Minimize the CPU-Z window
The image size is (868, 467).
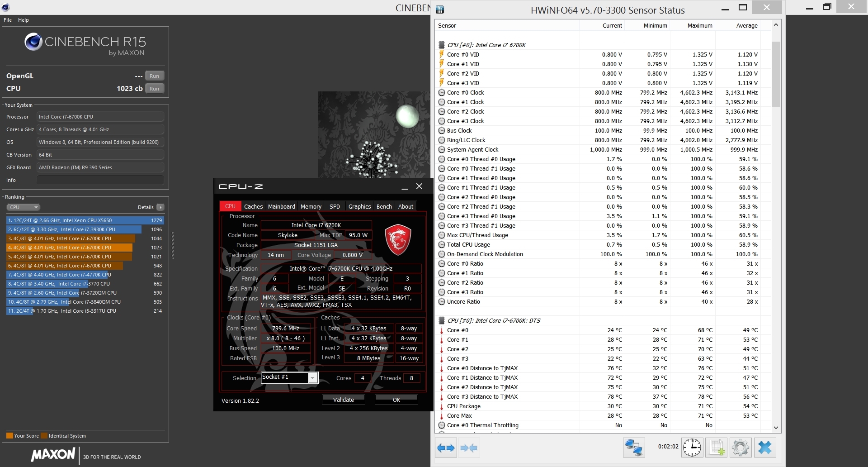pos(405,187)
